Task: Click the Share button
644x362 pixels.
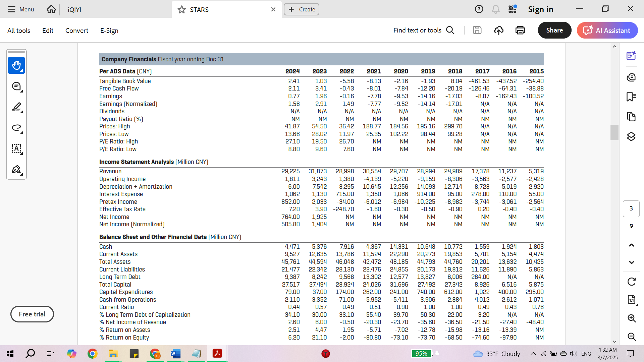Action: coord(554,30)
